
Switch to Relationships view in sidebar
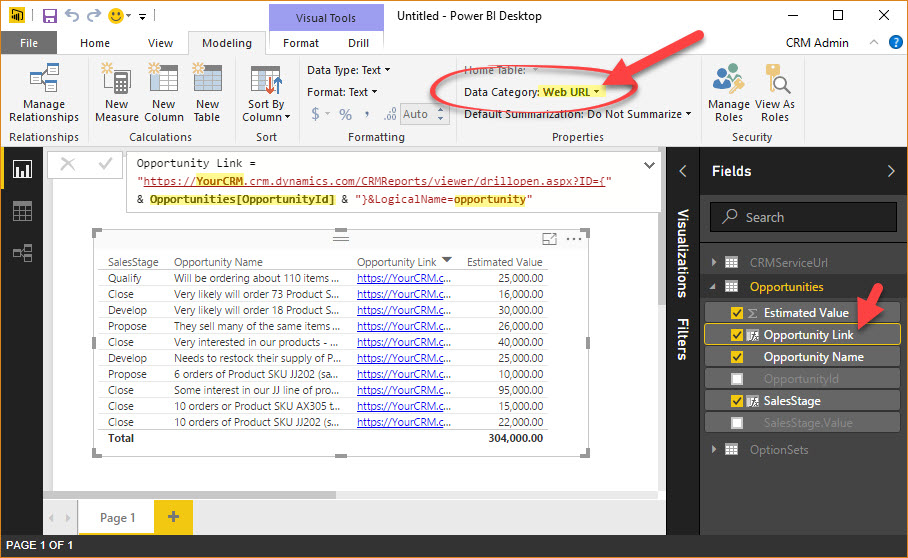[23, 253]
